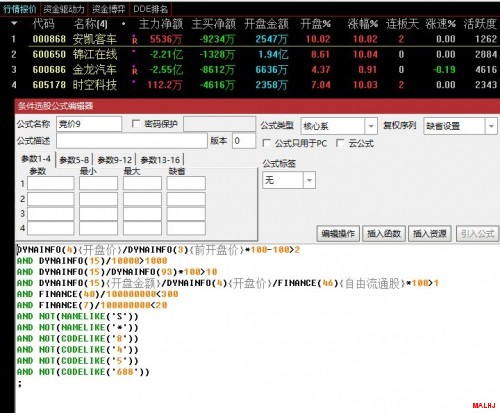The height and width of the screenshot is (413, 500).
Task: Open the 复权序列 dropdown
Action: (491, 126)
